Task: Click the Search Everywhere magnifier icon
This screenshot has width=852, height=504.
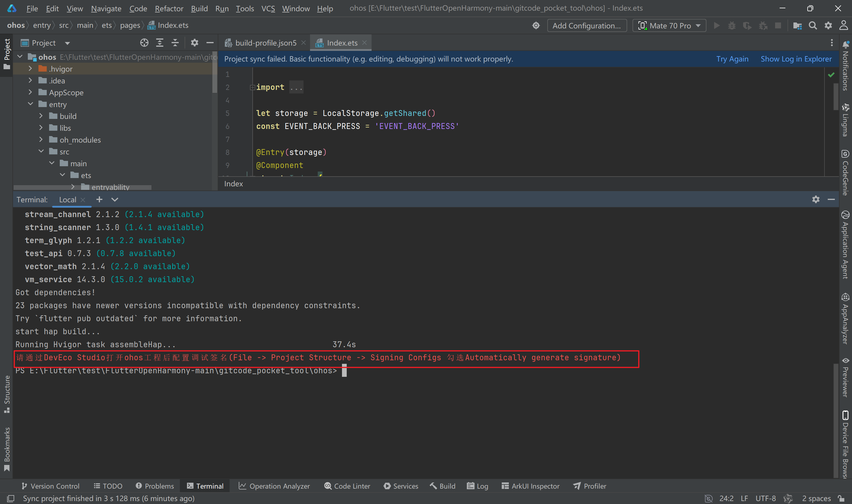Action: 813,26
